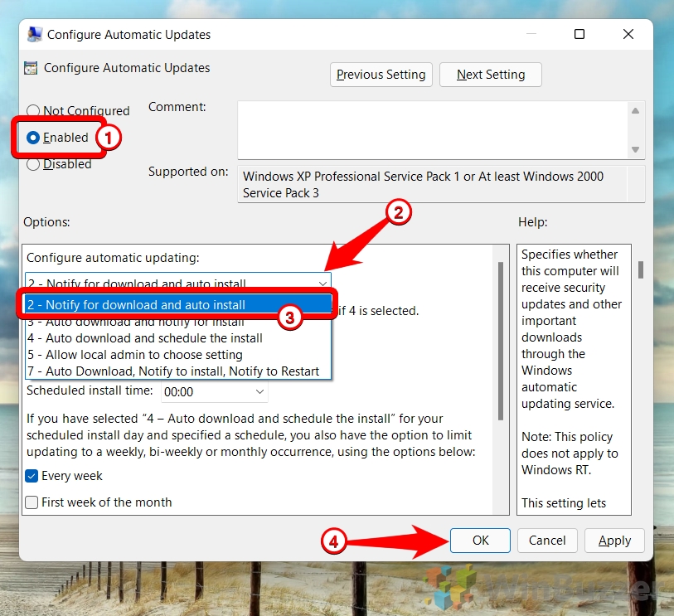Collapse the Configure automatic updating dropdown arrow
674x616 pixels.
[x=322, y=284]
